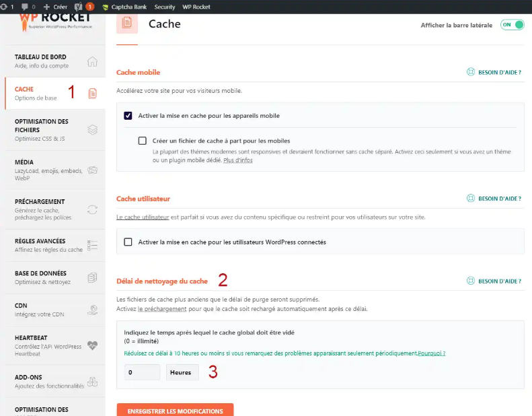Click the Heartbeat heart icon
This screenshot has width=532, height=416.
[92, 345]
